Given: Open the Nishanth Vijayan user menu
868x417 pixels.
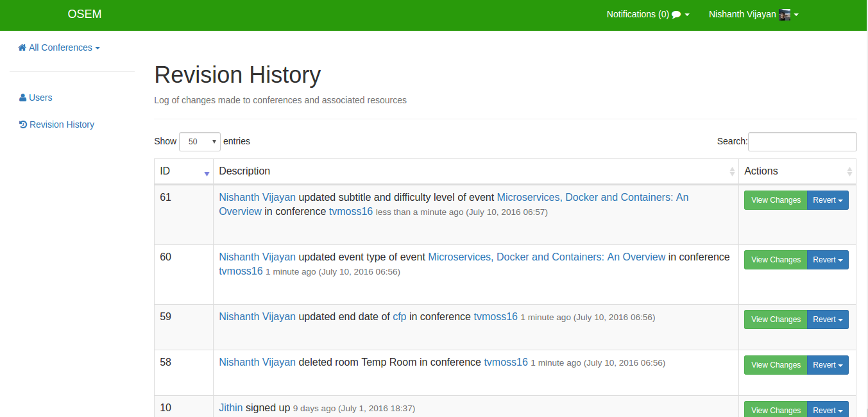Looking at the screenshot, I should [753, 14].
